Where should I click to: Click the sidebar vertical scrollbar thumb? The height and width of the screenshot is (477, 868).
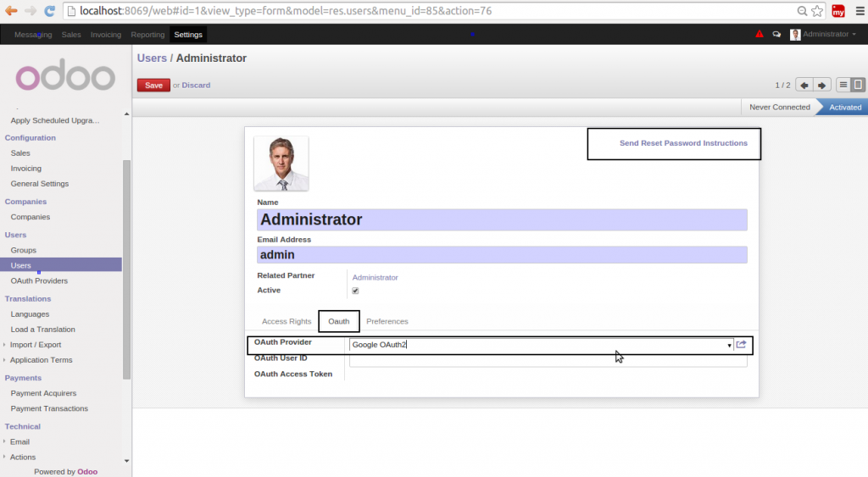(127, 270)
